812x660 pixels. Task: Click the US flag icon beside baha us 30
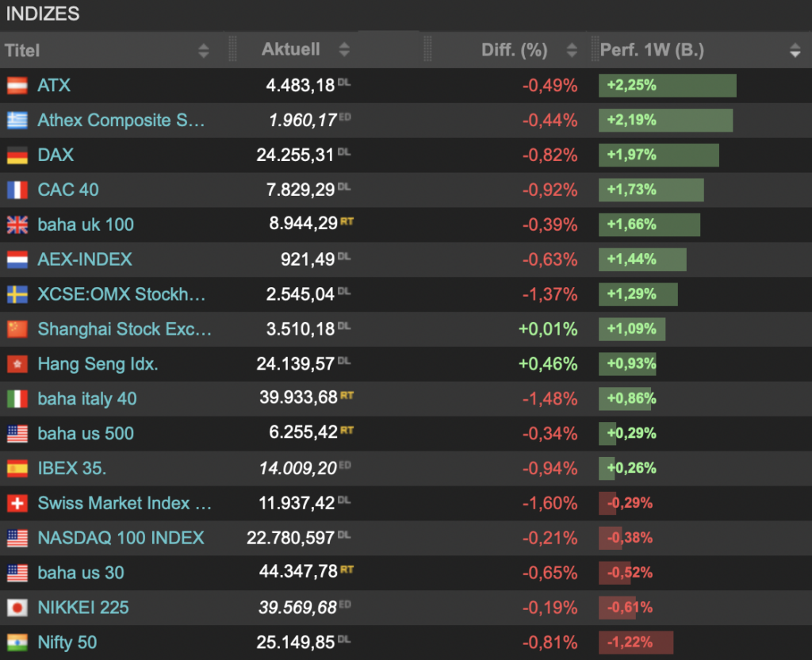coord(17,573)
